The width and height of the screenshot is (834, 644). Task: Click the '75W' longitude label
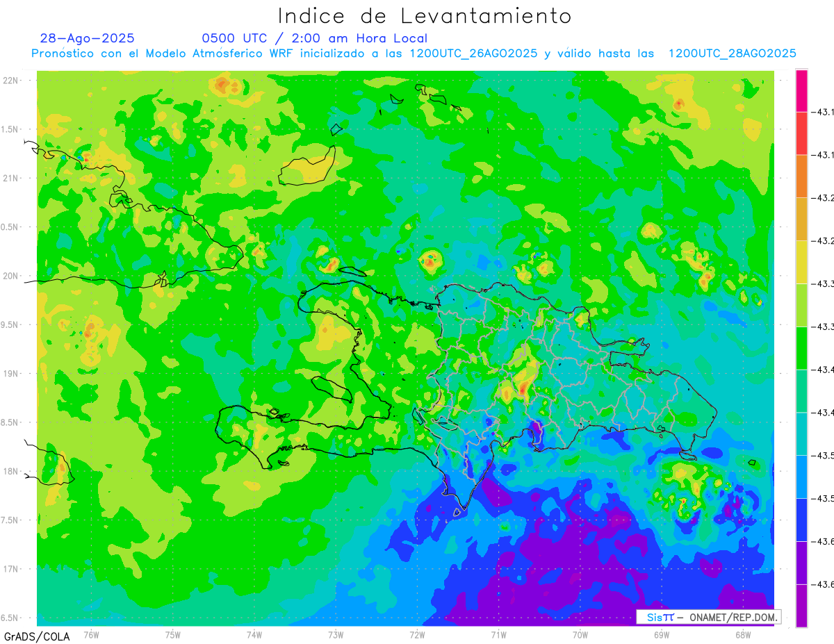pos(173,635)
